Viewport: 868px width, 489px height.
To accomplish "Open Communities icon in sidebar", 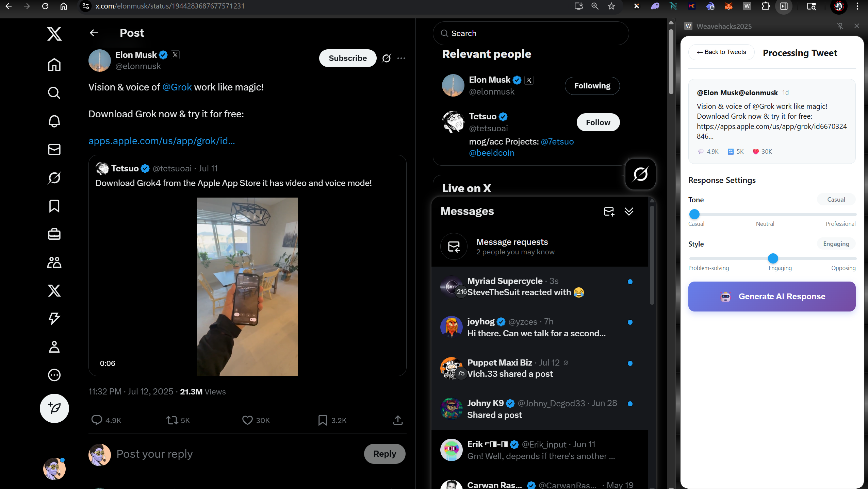I will point(54,263).
